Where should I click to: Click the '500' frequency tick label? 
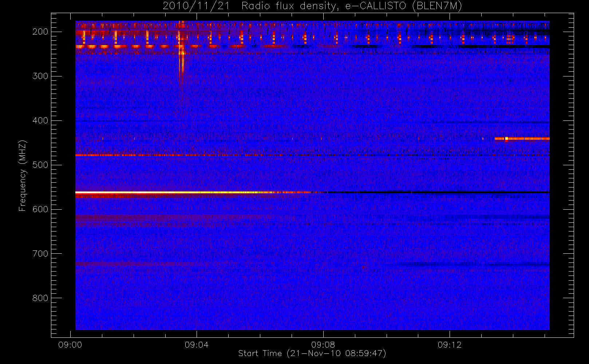pyautogui.click(x=40, y=165)
